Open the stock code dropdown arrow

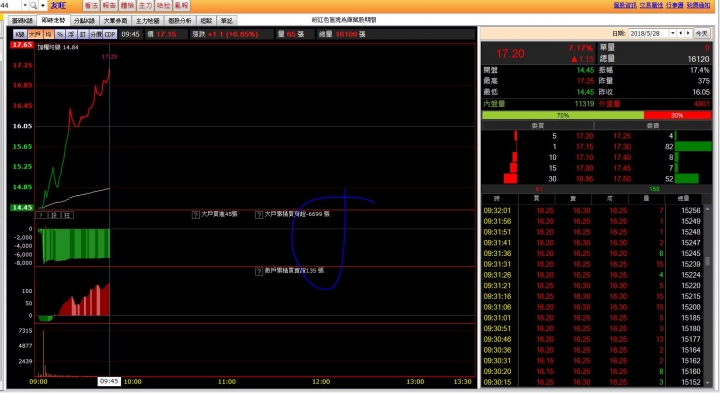tap(25, 6)
